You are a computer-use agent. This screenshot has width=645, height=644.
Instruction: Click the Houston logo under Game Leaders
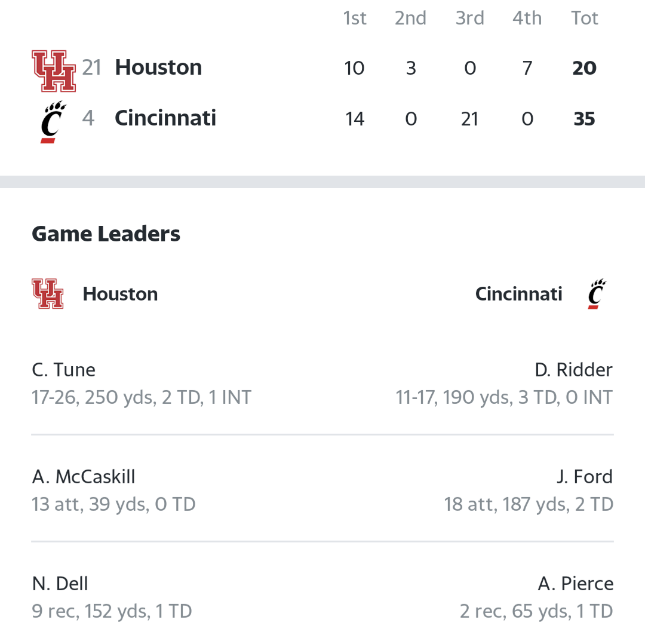[48, 294]
